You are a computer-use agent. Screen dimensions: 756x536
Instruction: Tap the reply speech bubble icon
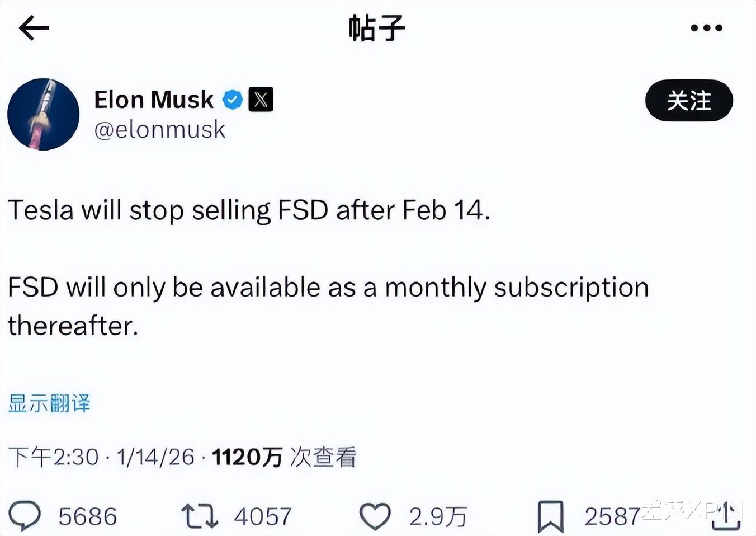(x=25, y=515)
